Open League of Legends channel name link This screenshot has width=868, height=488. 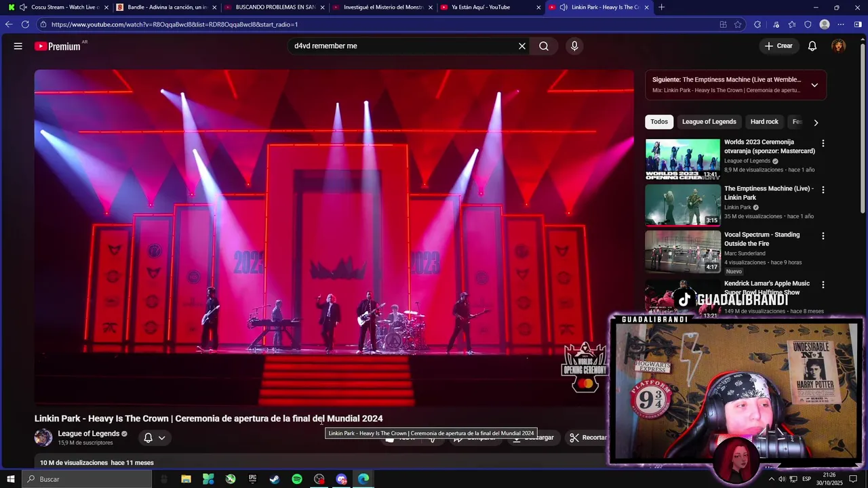[88, 434]
